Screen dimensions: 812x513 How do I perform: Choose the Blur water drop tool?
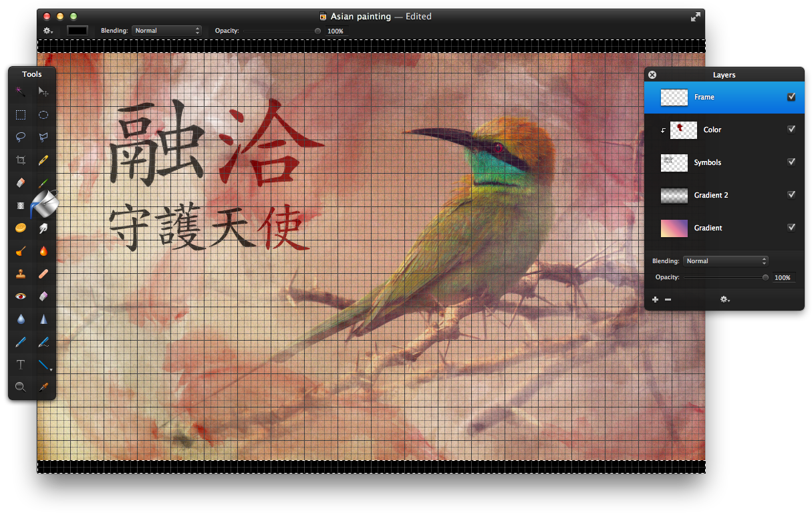(x=21, y=319)
